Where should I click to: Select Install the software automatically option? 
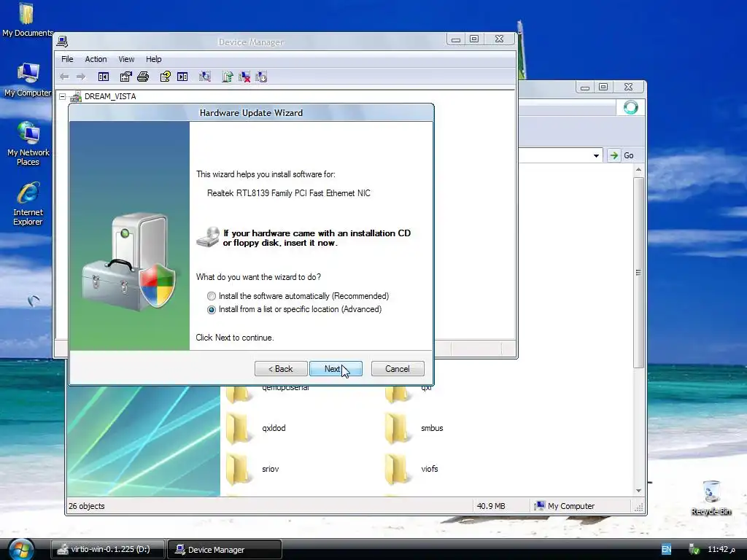(298, 296)
